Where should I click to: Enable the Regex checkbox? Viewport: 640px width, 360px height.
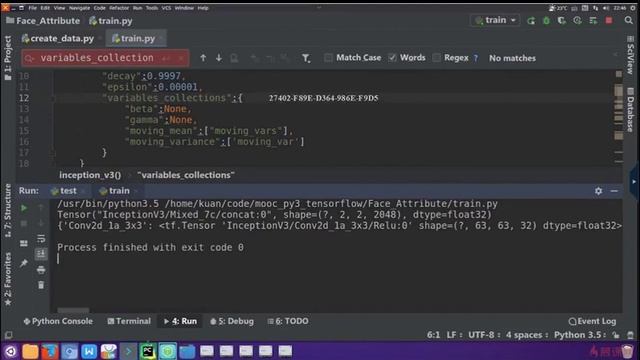436,58
